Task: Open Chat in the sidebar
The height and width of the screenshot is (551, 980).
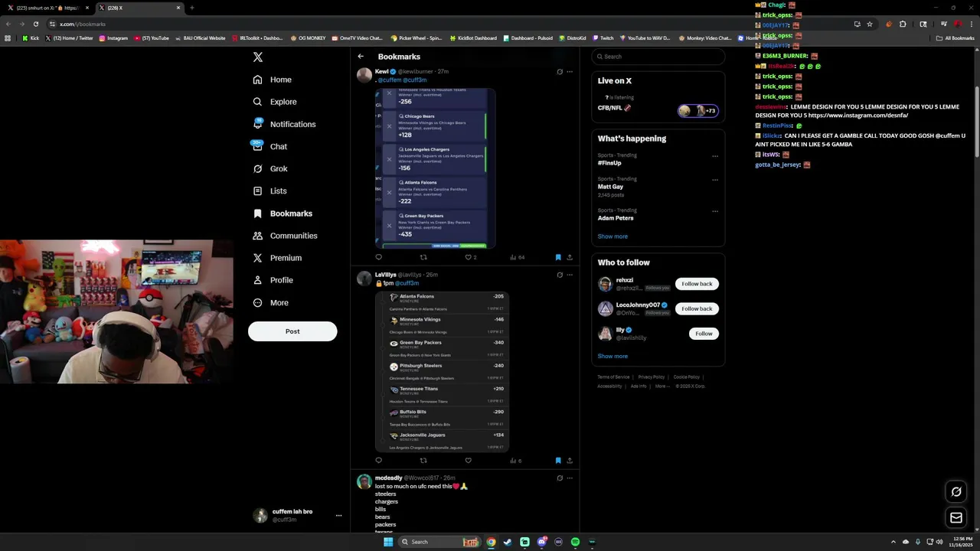Action: point(270,146)
